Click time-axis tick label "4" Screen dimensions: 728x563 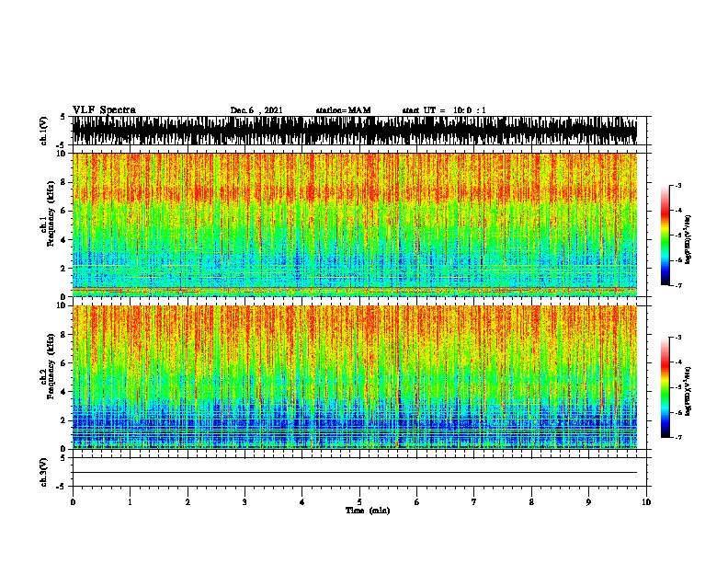302,501
